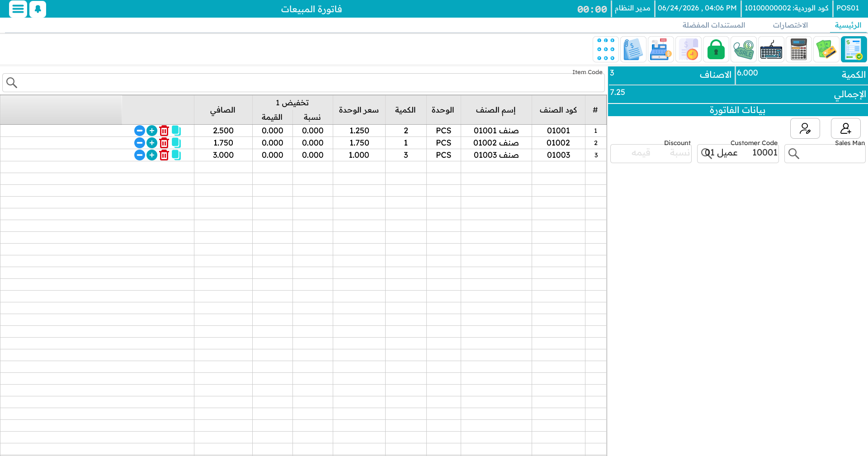Screen dimensions: 868x456
Task: Click the Item Code input field
Action: tap(303, 83)
